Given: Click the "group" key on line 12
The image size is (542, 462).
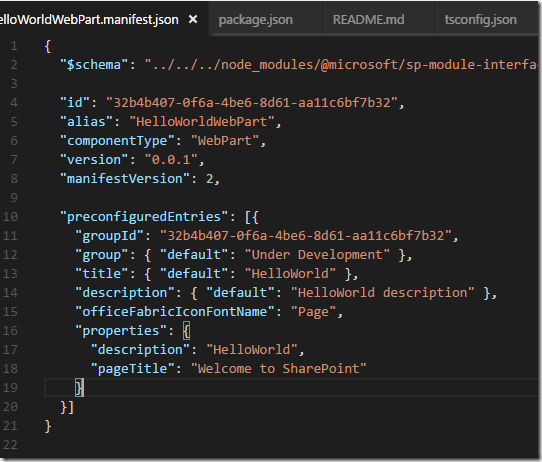Looking at the screenshot, I should click(x=102, y=255).
